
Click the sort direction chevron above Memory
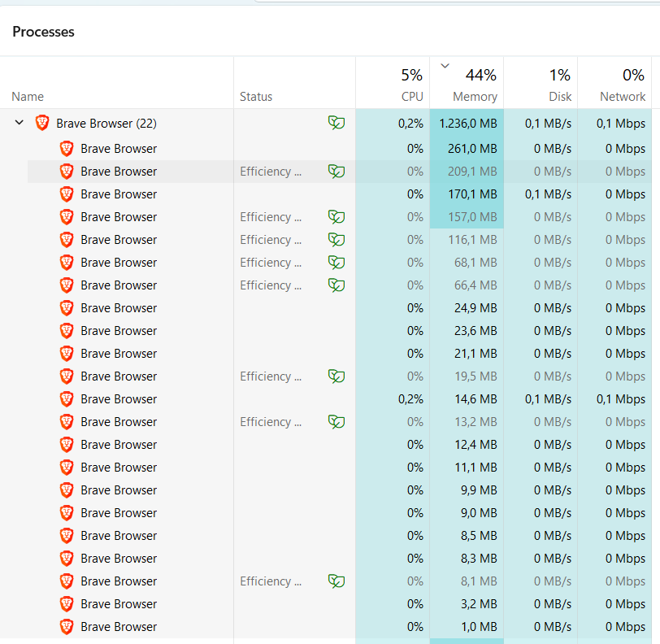[x=445, y=66]
